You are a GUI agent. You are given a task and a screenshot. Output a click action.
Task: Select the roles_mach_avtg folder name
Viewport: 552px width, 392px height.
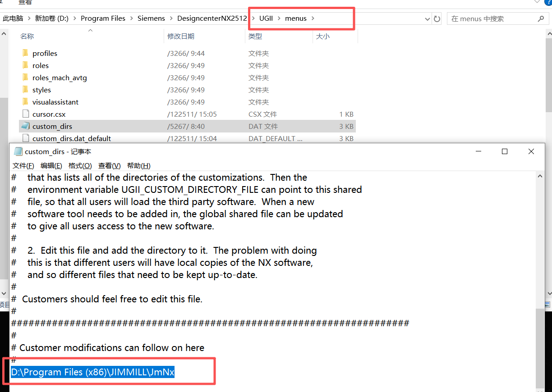pyautogui.click(x=60, y=77)
